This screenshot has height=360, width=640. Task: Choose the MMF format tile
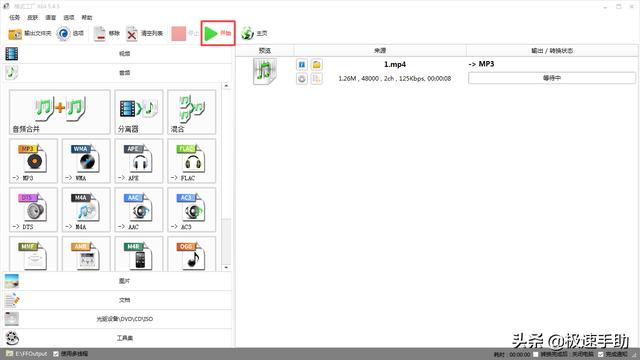tap(33, 254)
